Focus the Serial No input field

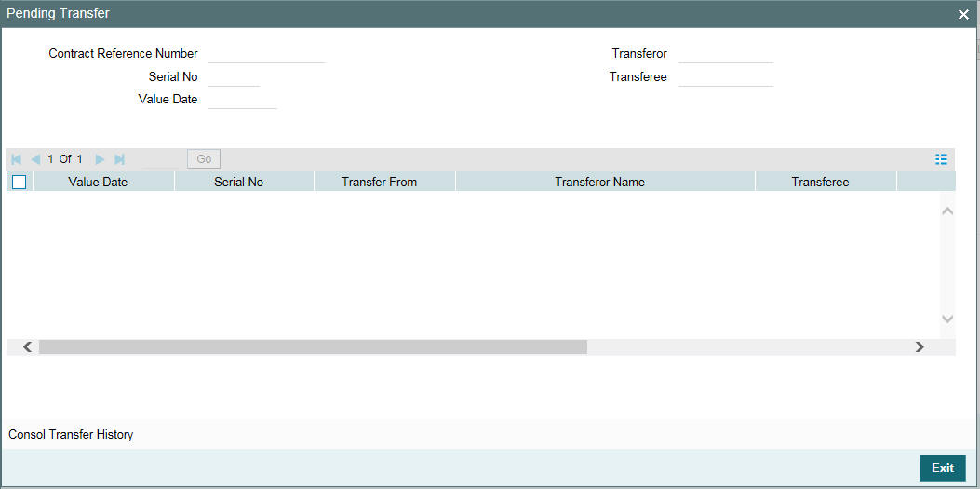[234, 77]
